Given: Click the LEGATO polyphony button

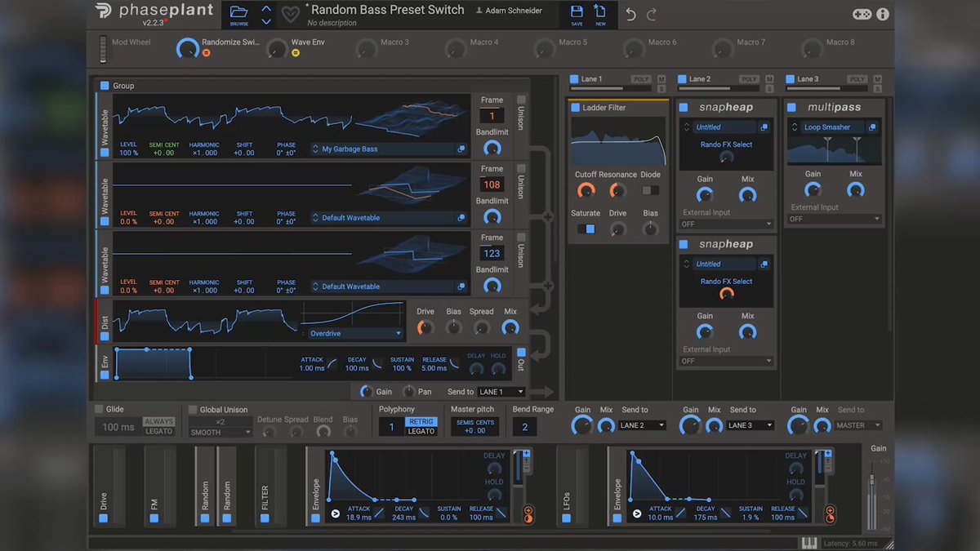Looking at the screenshot, I should point(421,431).
